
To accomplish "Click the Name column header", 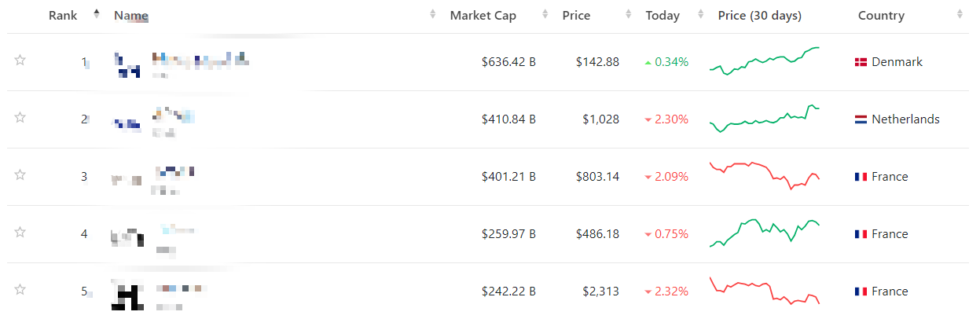I will point(131,16).
